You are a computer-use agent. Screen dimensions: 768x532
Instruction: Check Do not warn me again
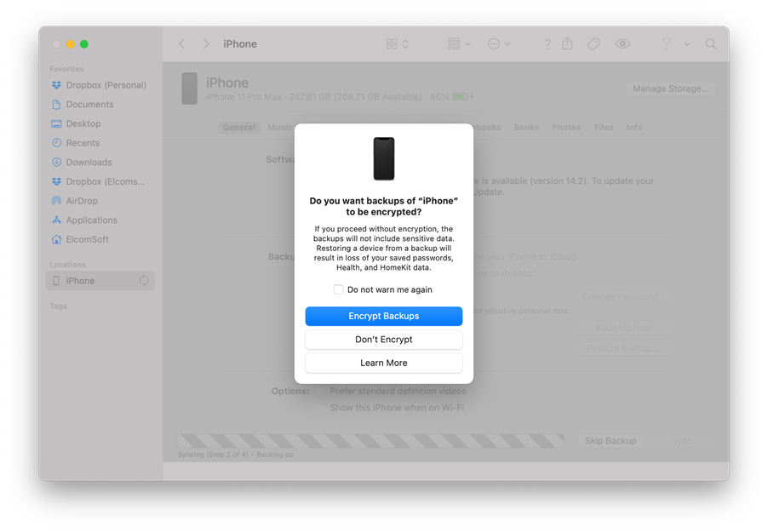pyautogui.click(x=339, y=289)
